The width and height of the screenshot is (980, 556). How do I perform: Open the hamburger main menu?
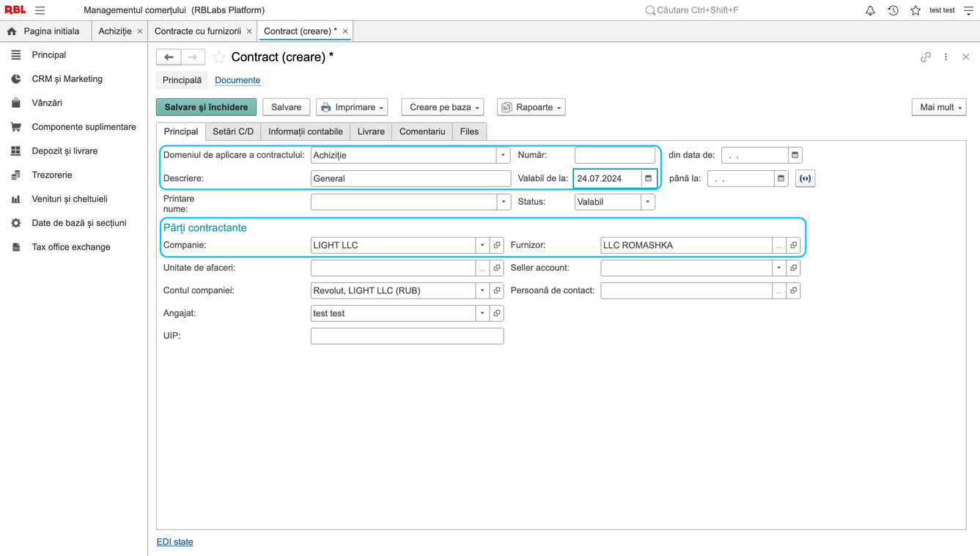pyautogui.click(x=40, y=10)
